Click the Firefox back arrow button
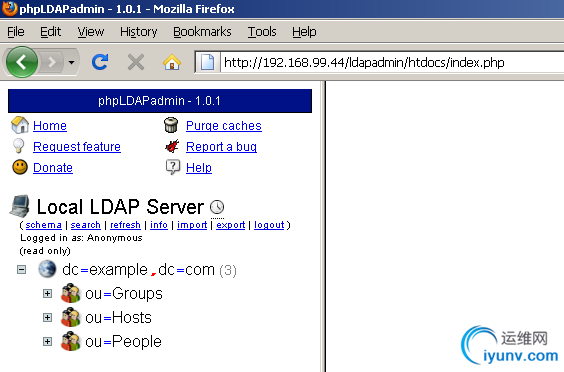This screenshot has height=372, width=564. coord(22,62)
